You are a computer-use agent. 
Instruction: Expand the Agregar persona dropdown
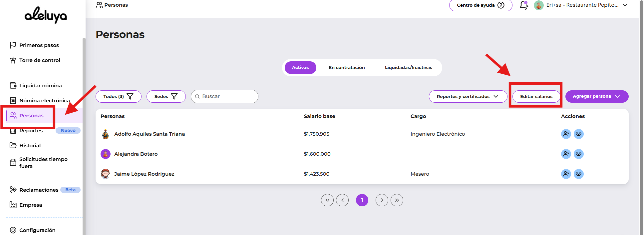point(596,97)
